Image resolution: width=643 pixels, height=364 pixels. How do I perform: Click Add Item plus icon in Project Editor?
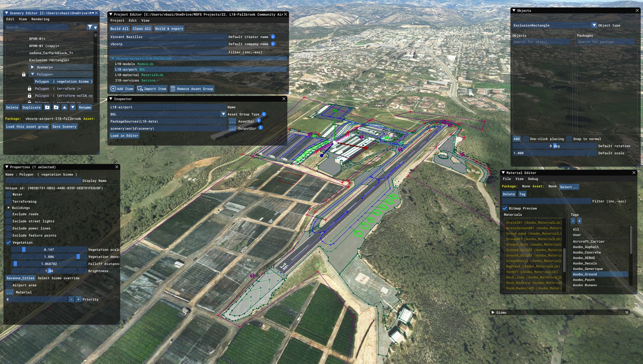[x=113, y=89]
